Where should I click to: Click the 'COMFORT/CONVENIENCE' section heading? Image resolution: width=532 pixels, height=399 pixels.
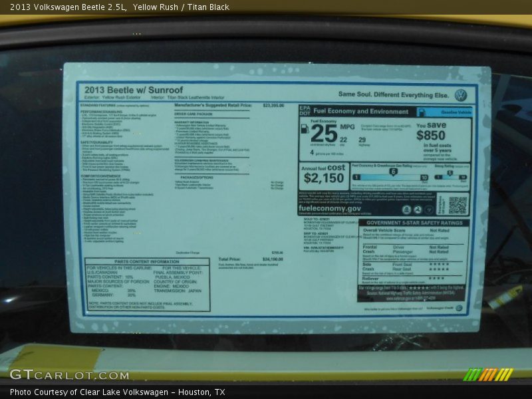[101, 176]
